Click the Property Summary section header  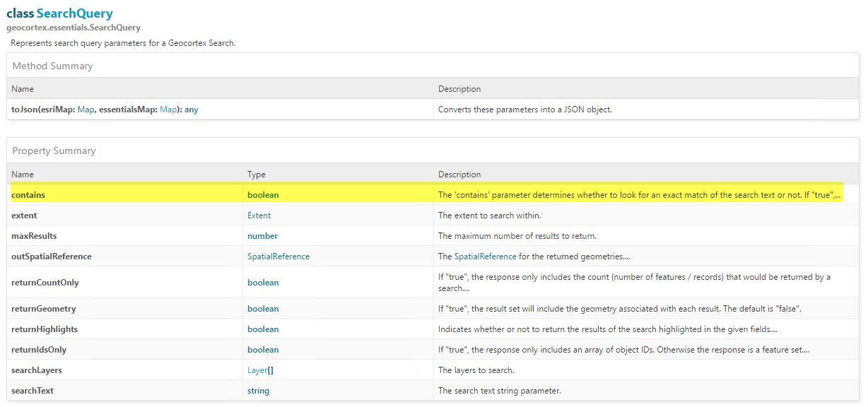click(54, 151)
